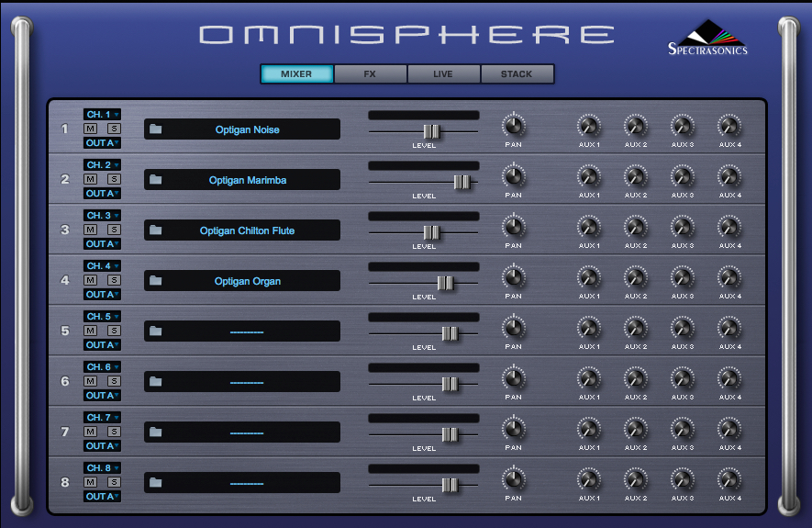Open the folder icon beside Optigan Chilton Flute
Screen dimensions: 812x528
155,230
